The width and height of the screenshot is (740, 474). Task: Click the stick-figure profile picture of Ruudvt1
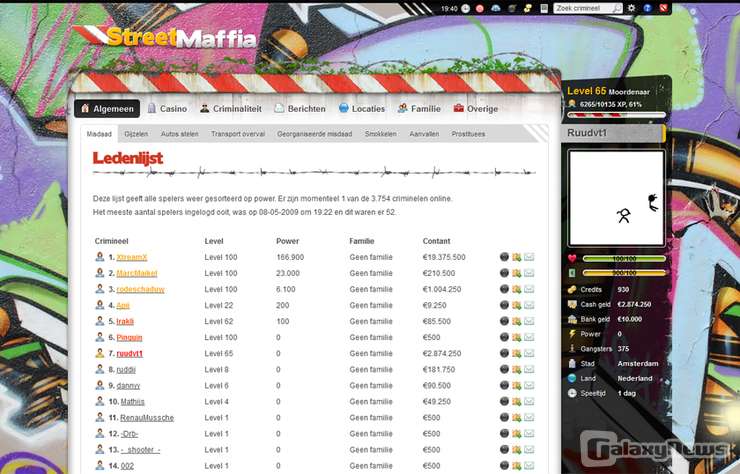click(x=616, y=198)
